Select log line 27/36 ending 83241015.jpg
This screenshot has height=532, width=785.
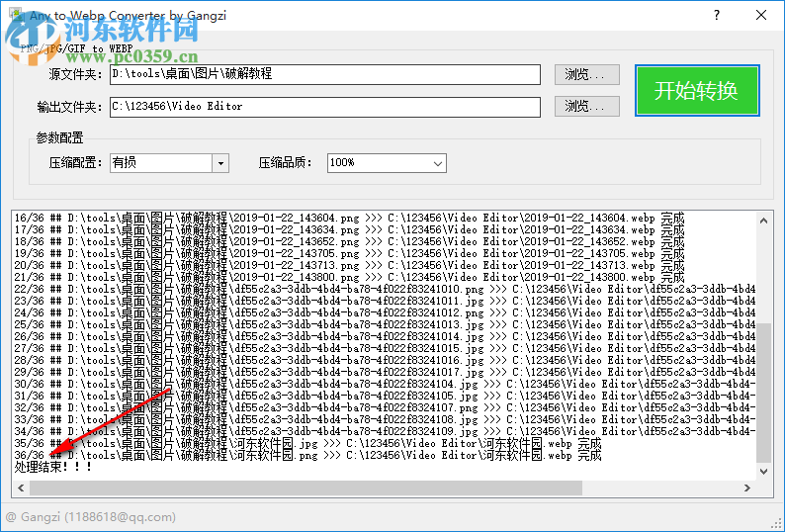(x=385, y=349)
